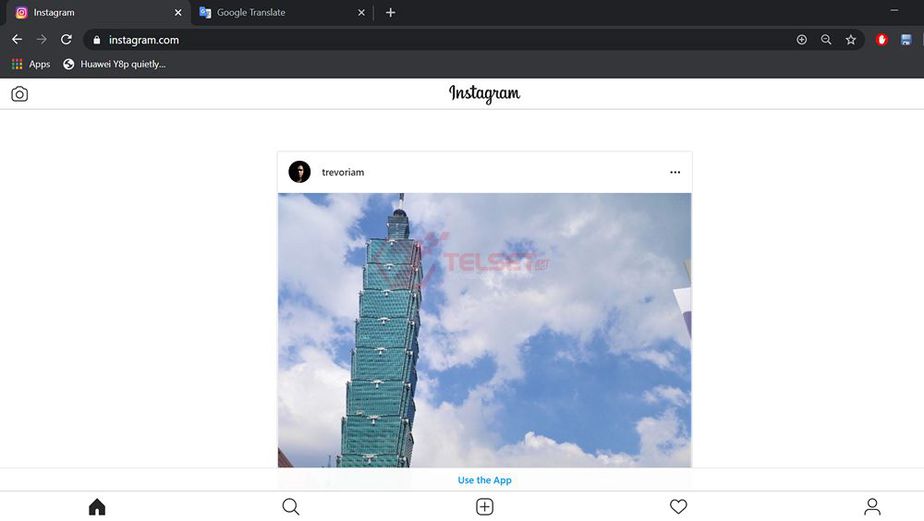The width and height of the screenshot is (924, 521).
Task: Open post options three-dot menu
Action: pyautogui.click(x=675, y=172)
